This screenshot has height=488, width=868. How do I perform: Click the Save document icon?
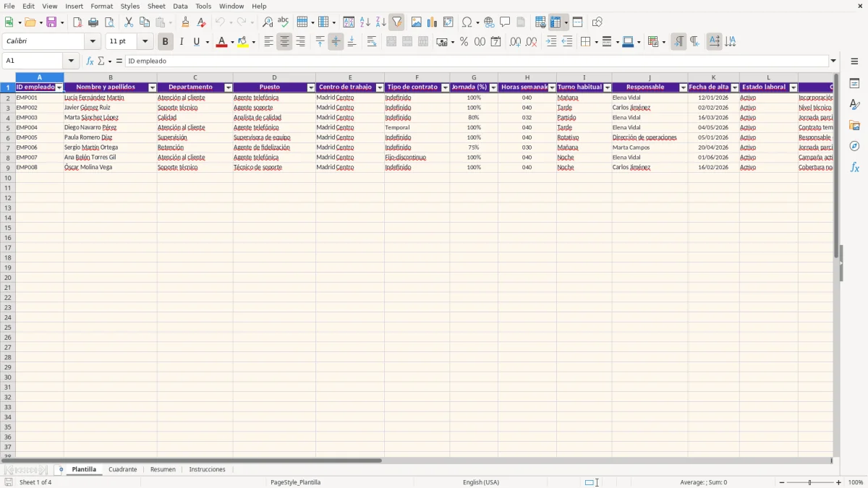[51, 22]
